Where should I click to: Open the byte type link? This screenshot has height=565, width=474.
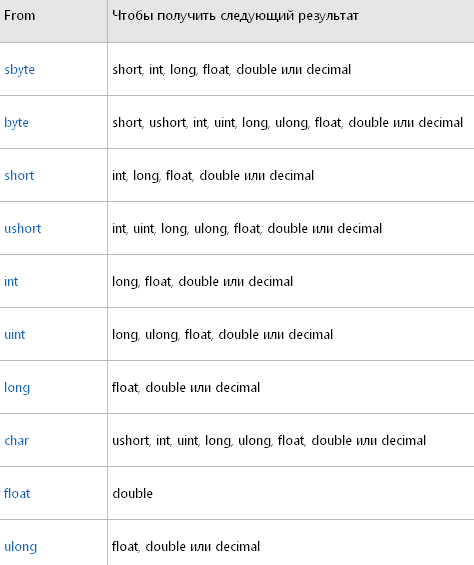16,123
